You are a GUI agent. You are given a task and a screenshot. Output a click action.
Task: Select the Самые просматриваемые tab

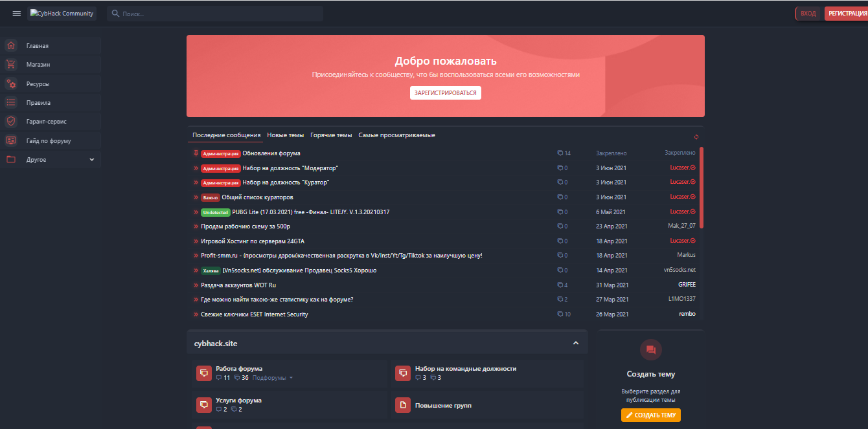[396, 135]
